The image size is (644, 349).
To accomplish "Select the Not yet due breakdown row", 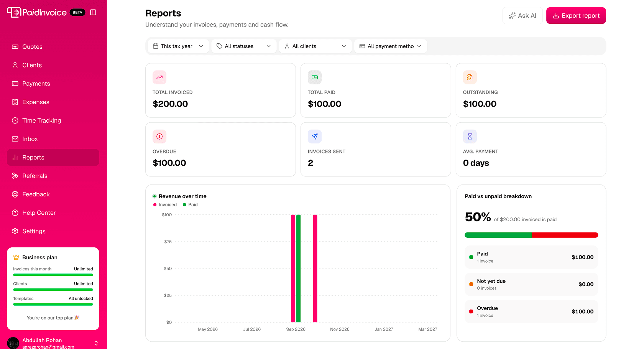I will (531, 284).
